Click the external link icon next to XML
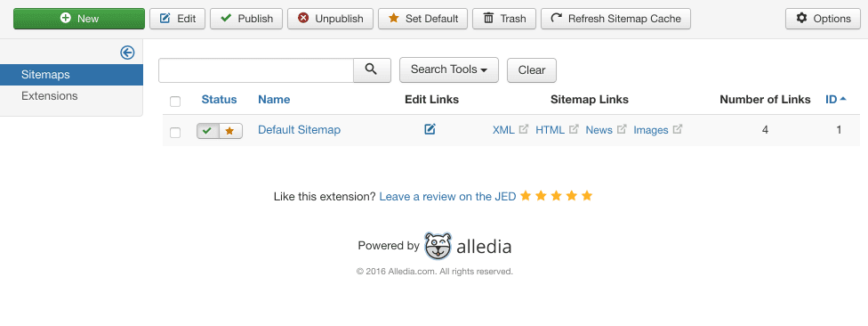Screen dimensions: 868x326 pos(524,129)
